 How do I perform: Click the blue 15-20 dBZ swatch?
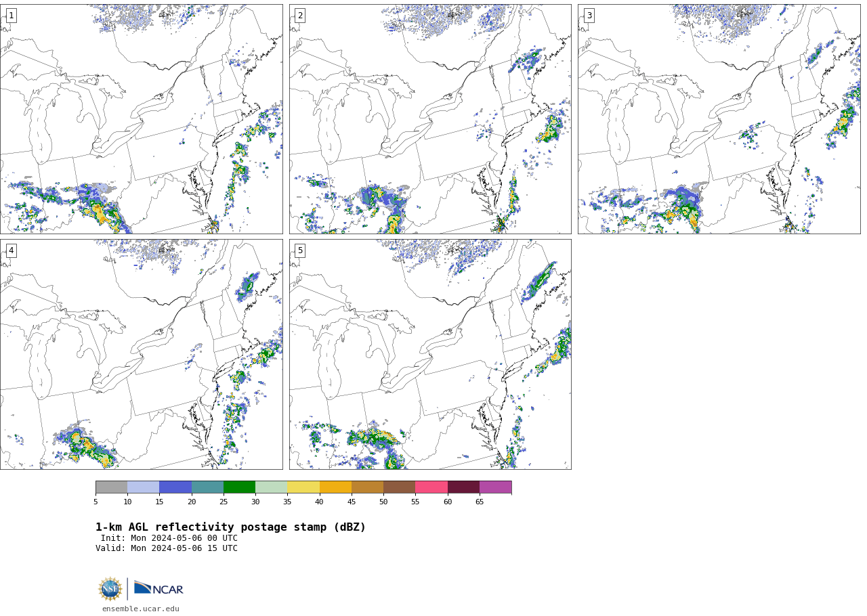coord(175,487)
